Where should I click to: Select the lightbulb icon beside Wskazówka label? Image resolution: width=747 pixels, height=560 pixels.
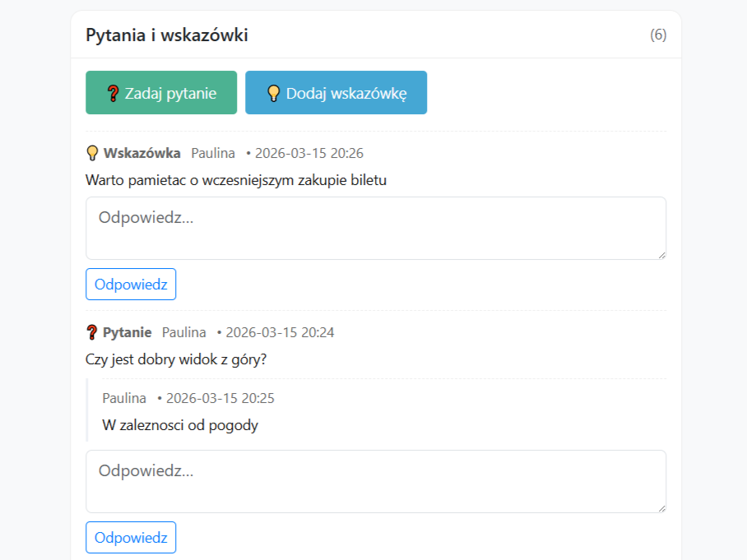[x=92, y=152]
